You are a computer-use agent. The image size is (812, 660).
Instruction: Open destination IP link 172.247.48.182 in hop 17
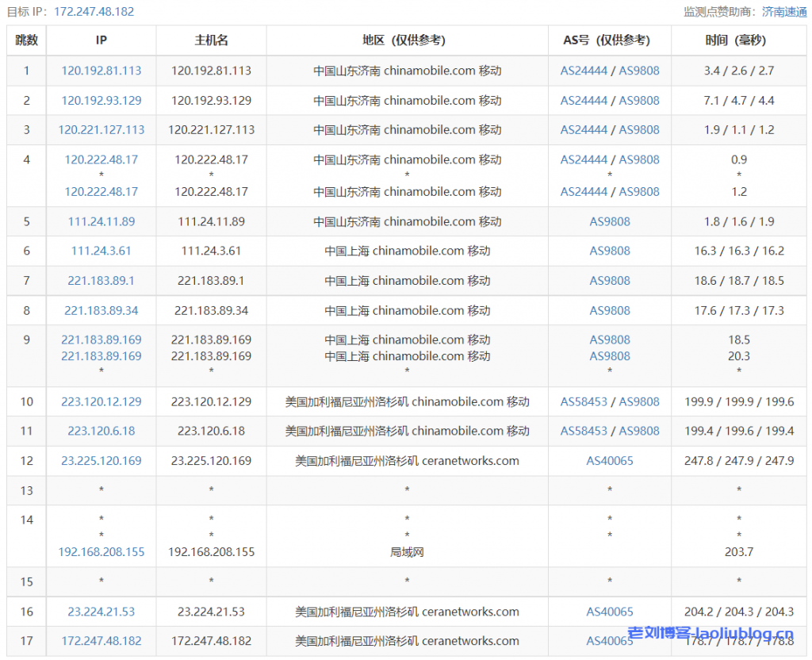pyautogui.click(x=101, y=641)
